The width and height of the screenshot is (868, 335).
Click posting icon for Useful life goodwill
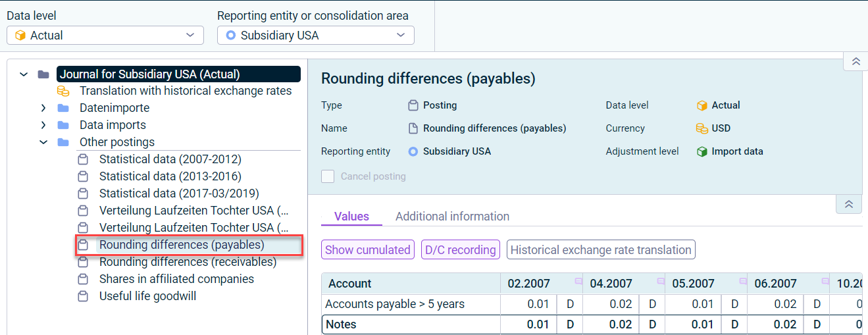(x=83, y=296)
